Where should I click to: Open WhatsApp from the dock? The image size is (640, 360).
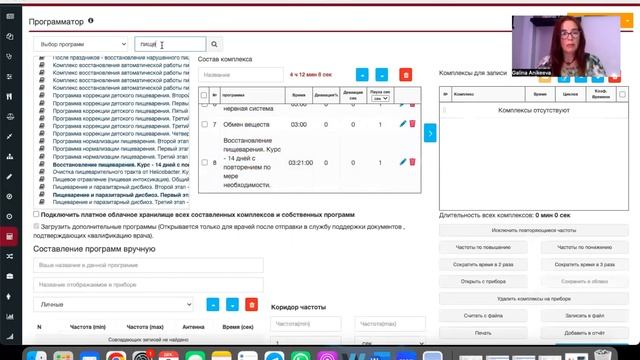(301, 356)
